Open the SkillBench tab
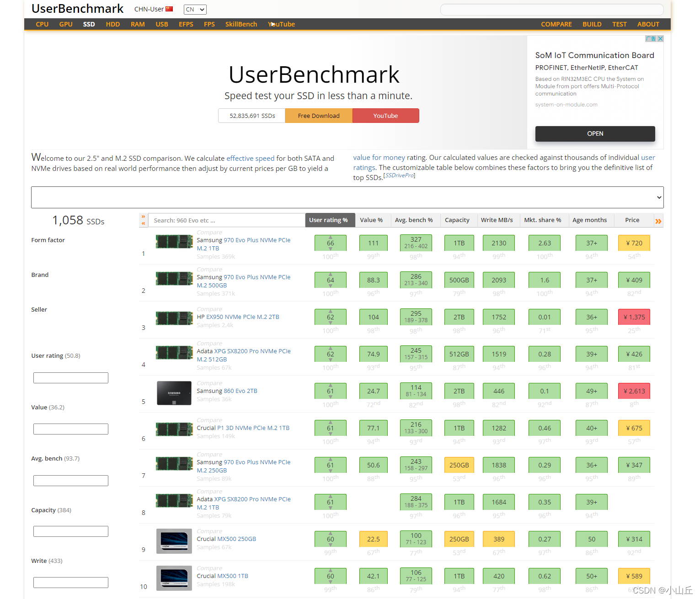Image resolution: width=700 pixels, height=599 pixels. point(241,24)
